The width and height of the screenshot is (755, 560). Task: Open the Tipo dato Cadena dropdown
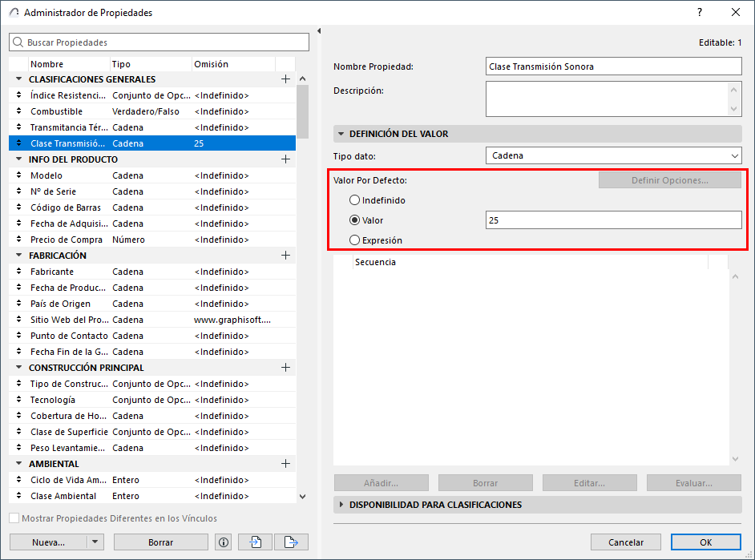click(x=613, y=155)
